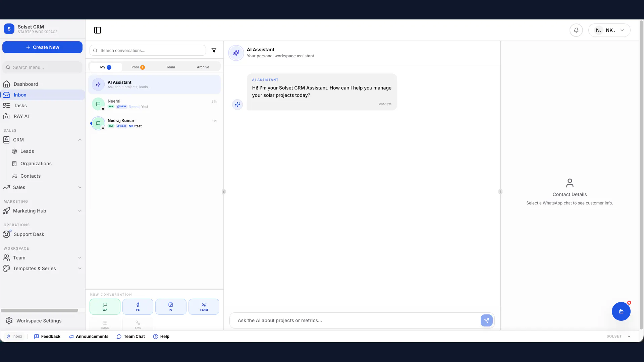Click the sidebar horizontal scrollbar
Screen dimensions: 644x362
[40, 310]
